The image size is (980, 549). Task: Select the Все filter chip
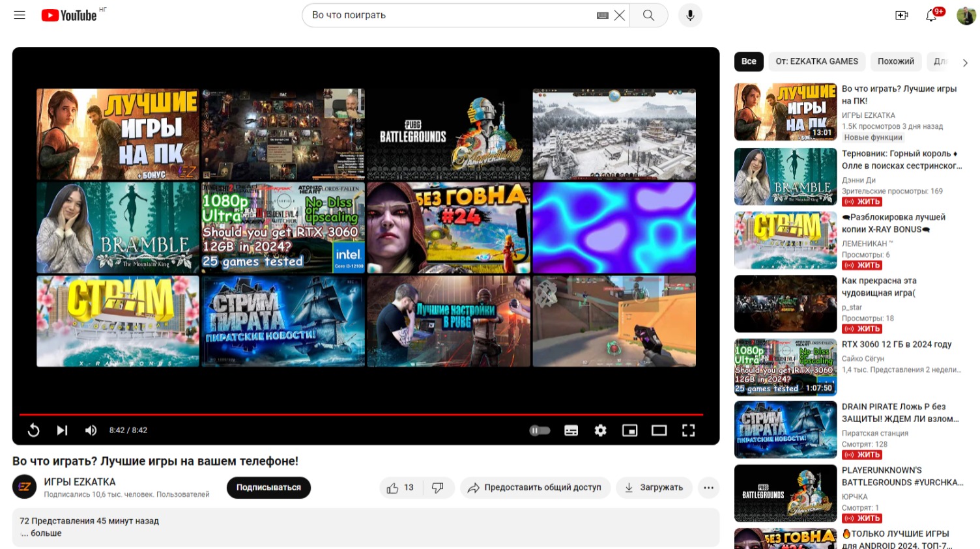pyautogui.click(x=749, y=61)
